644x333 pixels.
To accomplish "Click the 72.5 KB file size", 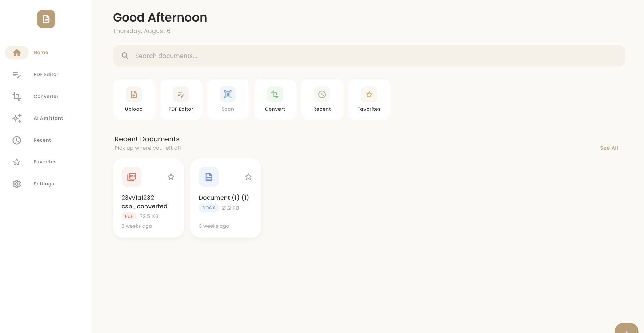I will pos(149,216).
